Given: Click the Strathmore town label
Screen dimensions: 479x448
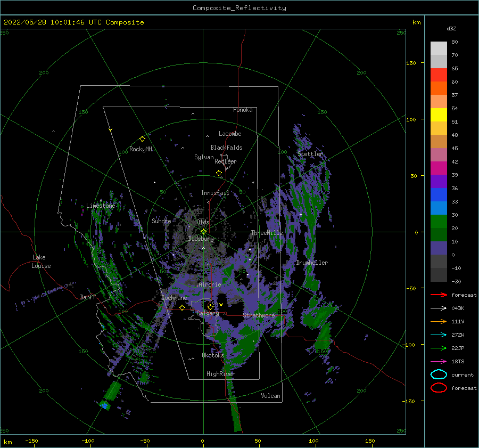Looking at the screenshot, I should tap(259, 315).
